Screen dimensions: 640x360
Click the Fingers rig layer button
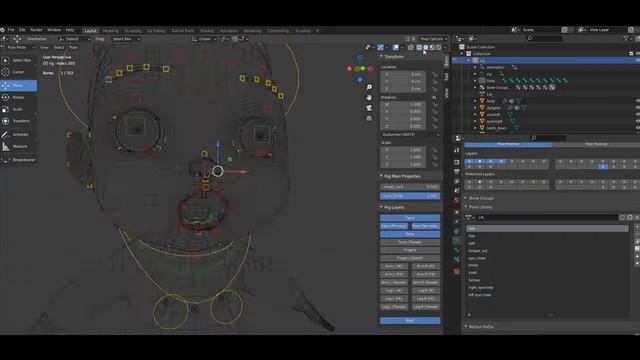pyautogui.click(x=410, y=250)
